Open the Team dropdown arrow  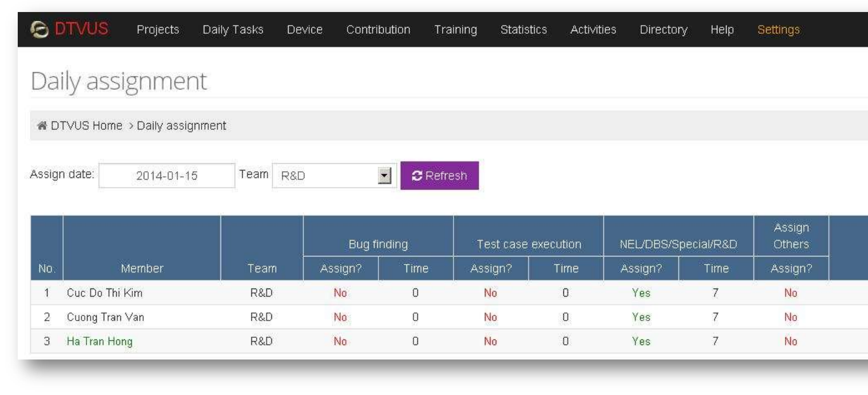tap(385, 176)
